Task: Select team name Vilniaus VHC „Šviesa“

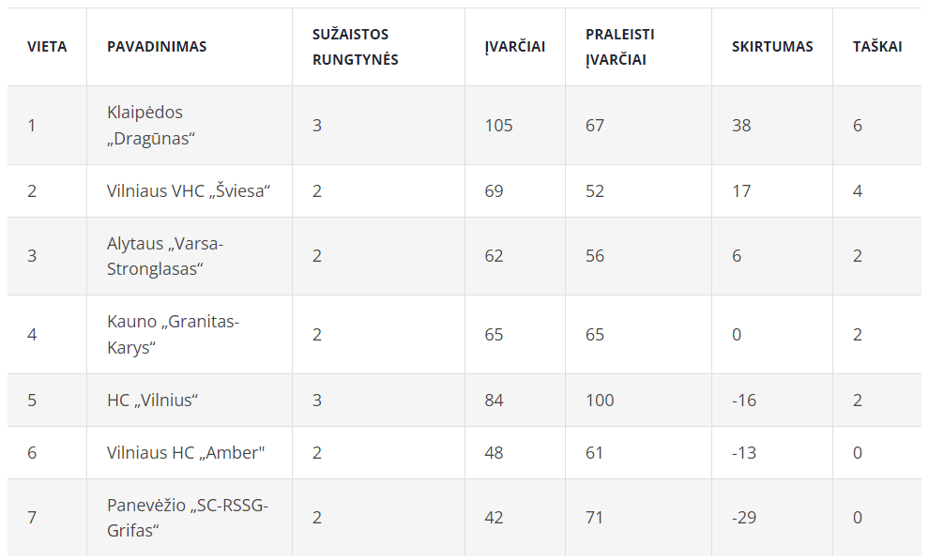Action: coord(189,191)
